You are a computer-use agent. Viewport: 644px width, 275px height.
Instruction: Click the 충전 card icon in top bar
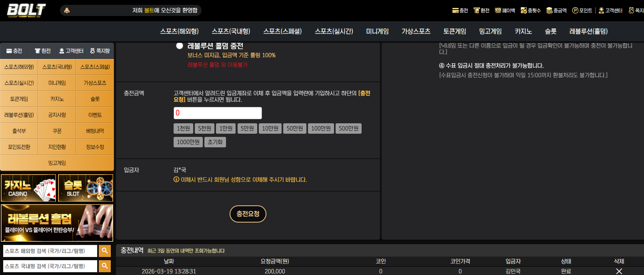point(455,10)
